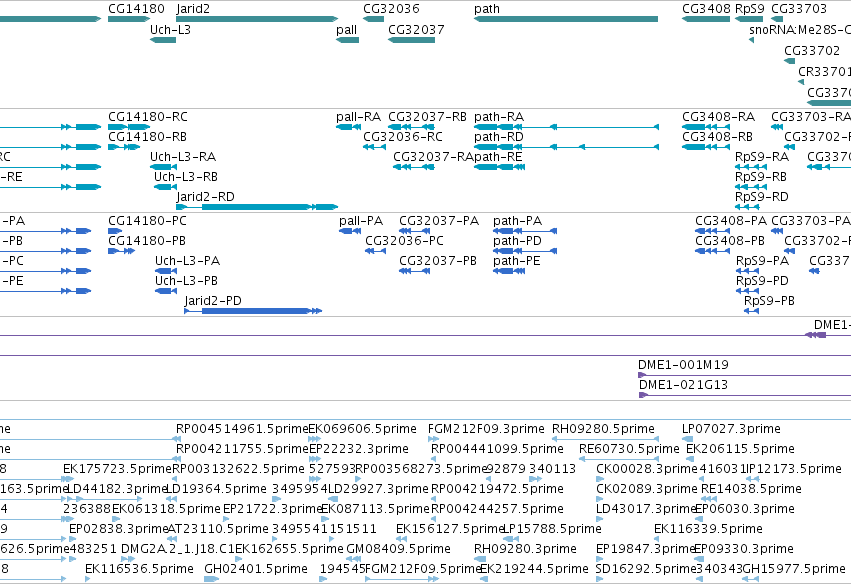The width and height of the screenshot is (851, 584).
Task: Click EST RH09280.5prime
Action: (604, 429)
